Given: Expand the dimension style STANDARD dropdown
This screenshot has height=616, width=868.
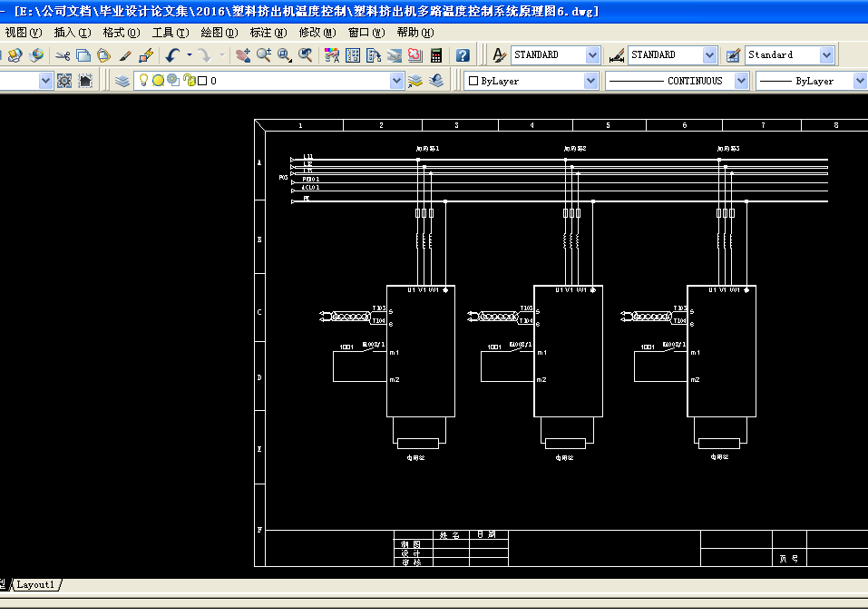Looking at the screenshot, I should click(709, 54).
